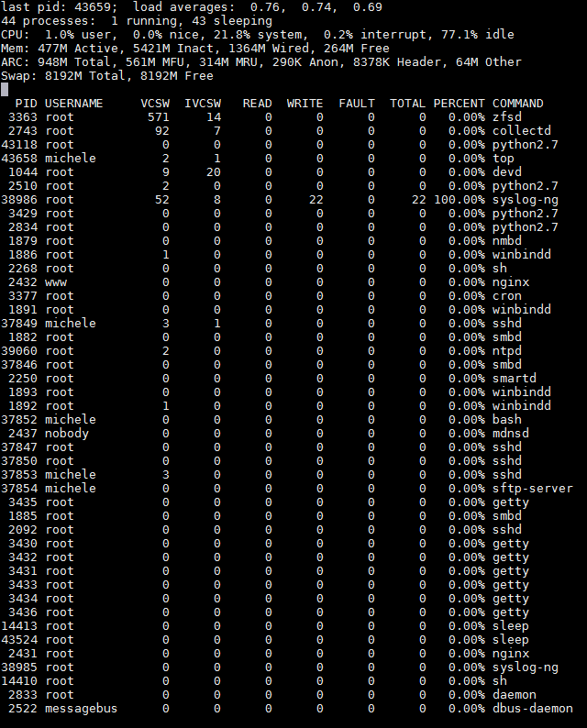
Task: Click the '21.8% system' CPU value
Action: (258, 35)
